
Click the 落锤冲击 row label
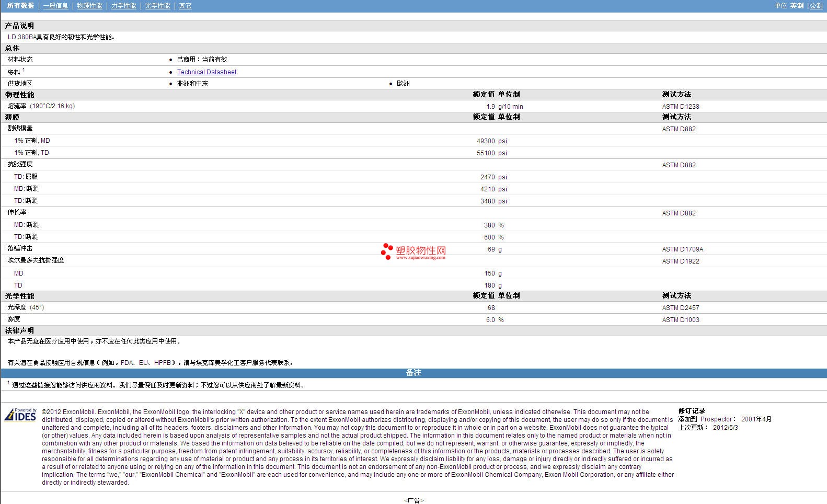coord(20,248)
